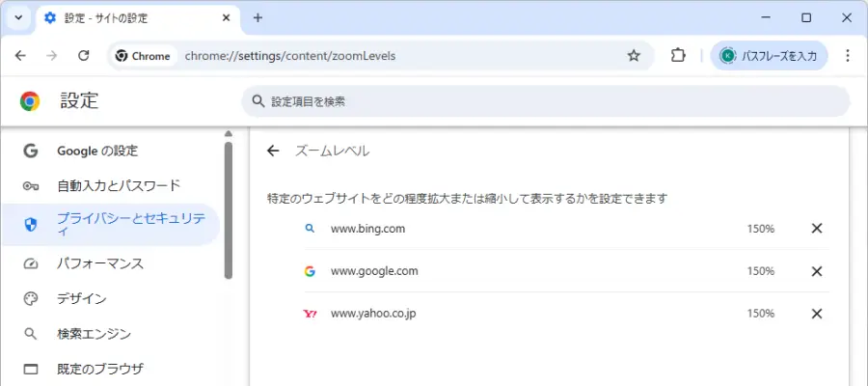Screen dimensions: 868x386
Task: Open パフォーマンス settings
Action: click(111, 263)
